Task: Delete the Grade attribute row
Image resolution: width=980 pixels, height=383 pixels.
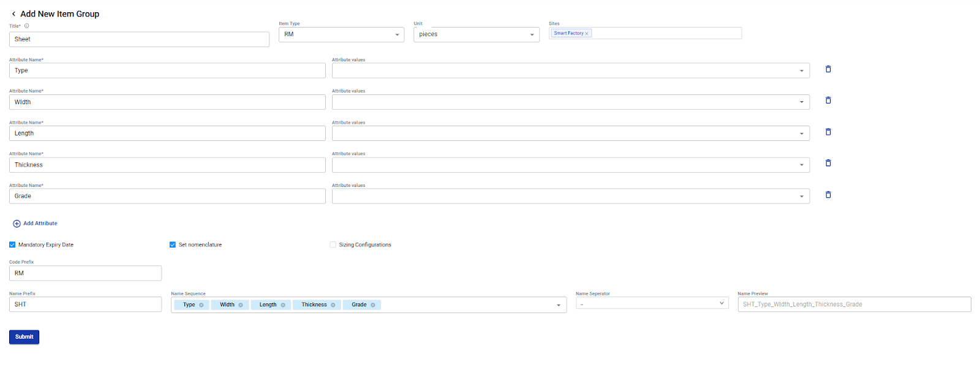Action: pyautogui.click(x=828, y=195)
